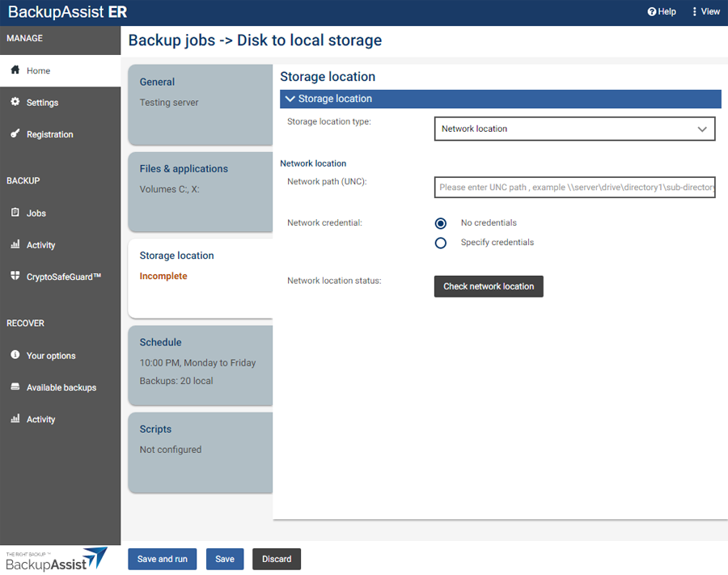Click the 'Backups: 20 local' text
The width and height of the screenshot is (728, 575).
pyautogui.click(x=176, y=381)
